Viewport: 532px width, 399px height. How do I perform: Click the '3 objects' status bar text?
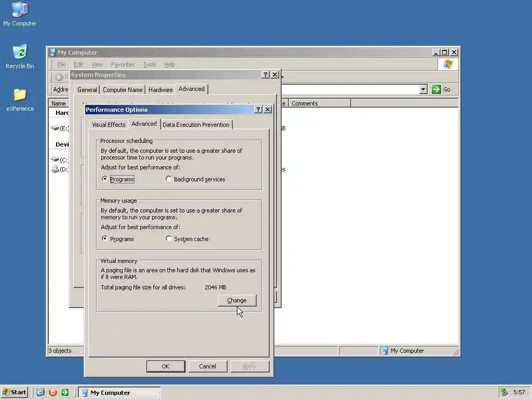pyautogui.click(x=60, y=351)
